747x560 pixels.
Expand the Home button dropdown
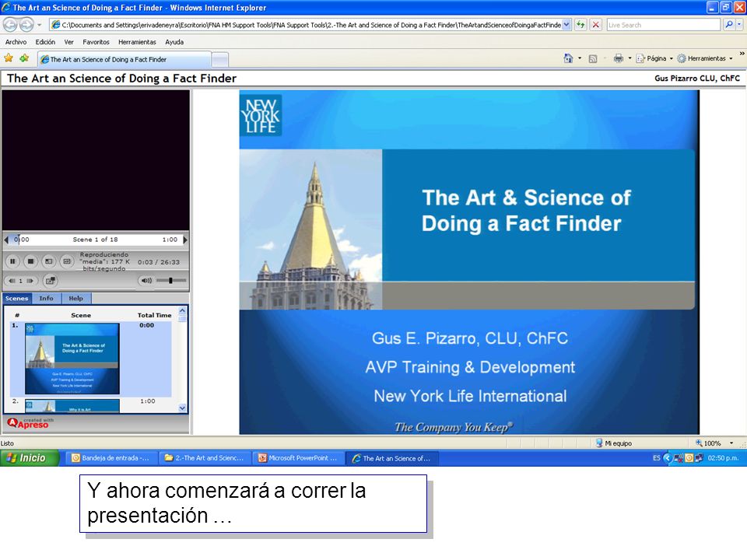580,58
